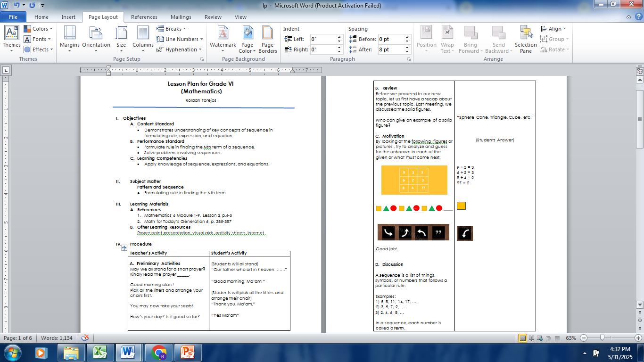Open PowerPoint from the taskbar
Image resolution: width=644 pixels, height=362 pixels.
(x=188, y=353)
